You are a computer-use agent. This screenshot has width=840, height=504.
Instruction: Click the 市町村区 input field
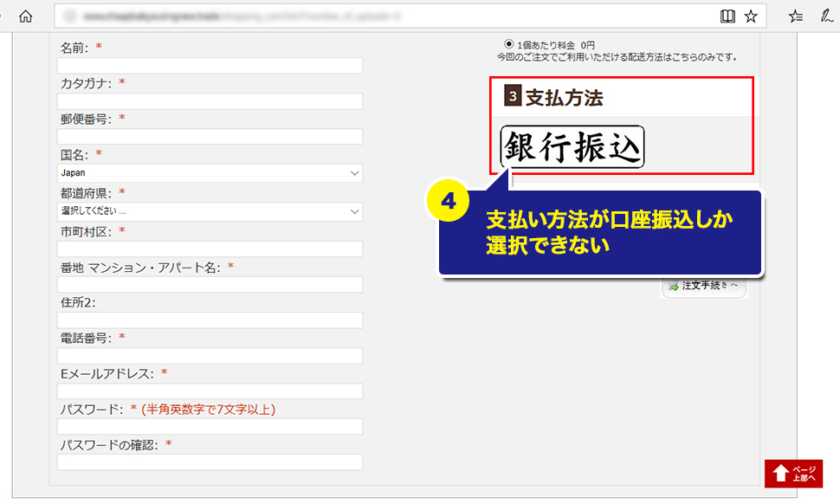210,249
